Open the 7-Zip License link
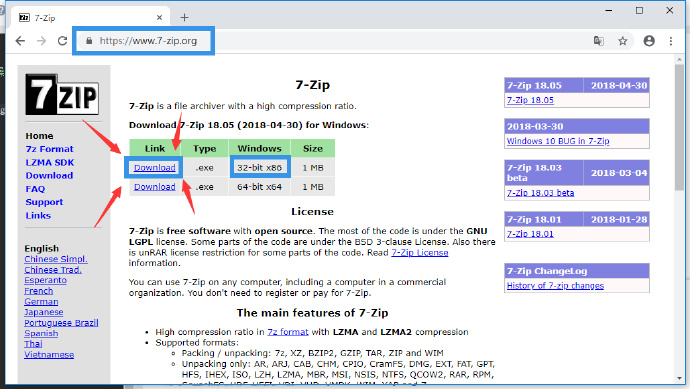This screenshot has width=690, height=389. click(x=420, y=253)
